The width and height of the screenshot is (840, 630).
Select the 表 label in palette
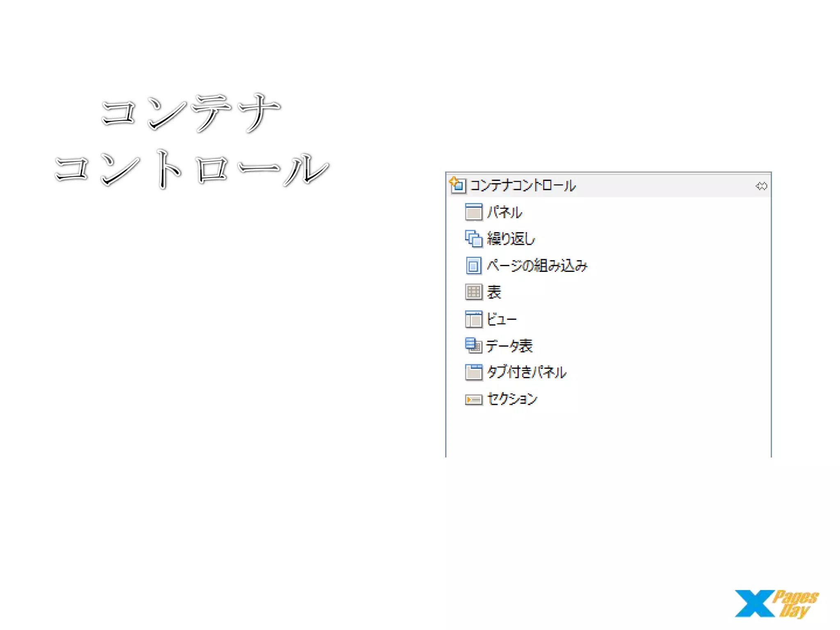[x=494, y=292]
